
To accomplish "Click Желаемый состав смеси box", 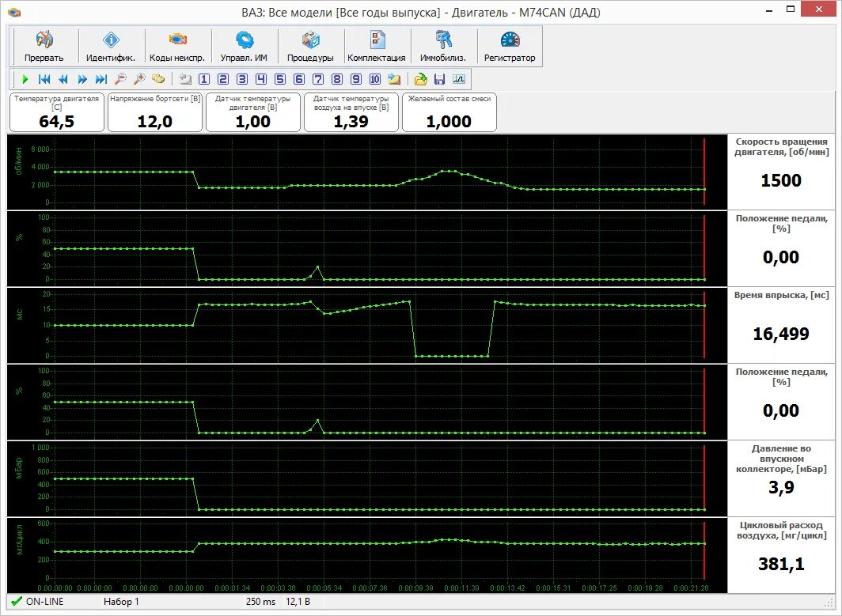I will [449, 112].
